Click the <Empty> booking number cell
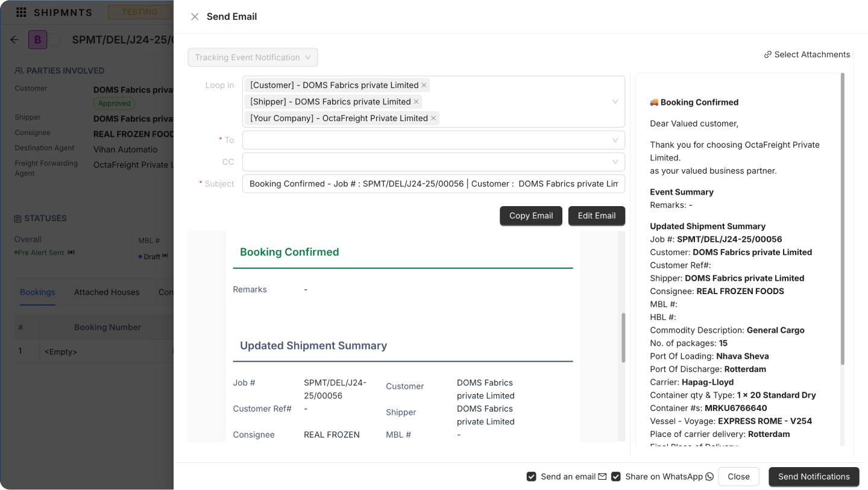 point(61,351)
